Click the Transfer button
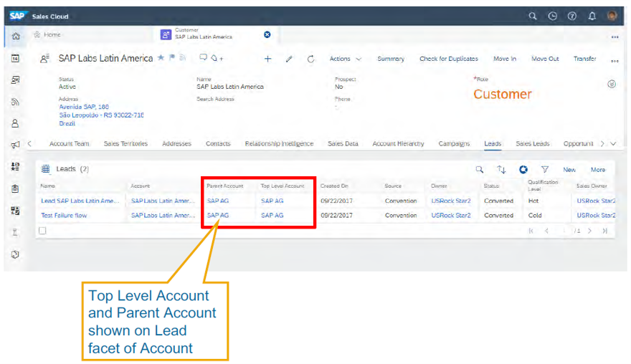Image resolution: width=631 pixels, height=364 pixels. coord(584,59)
